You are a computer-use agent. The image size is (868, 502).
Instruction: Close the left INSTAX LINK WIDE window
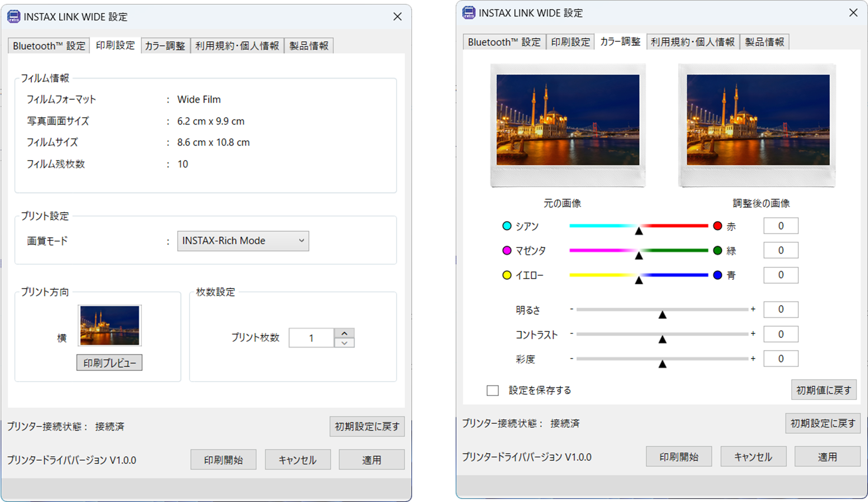tap(397, 17)
